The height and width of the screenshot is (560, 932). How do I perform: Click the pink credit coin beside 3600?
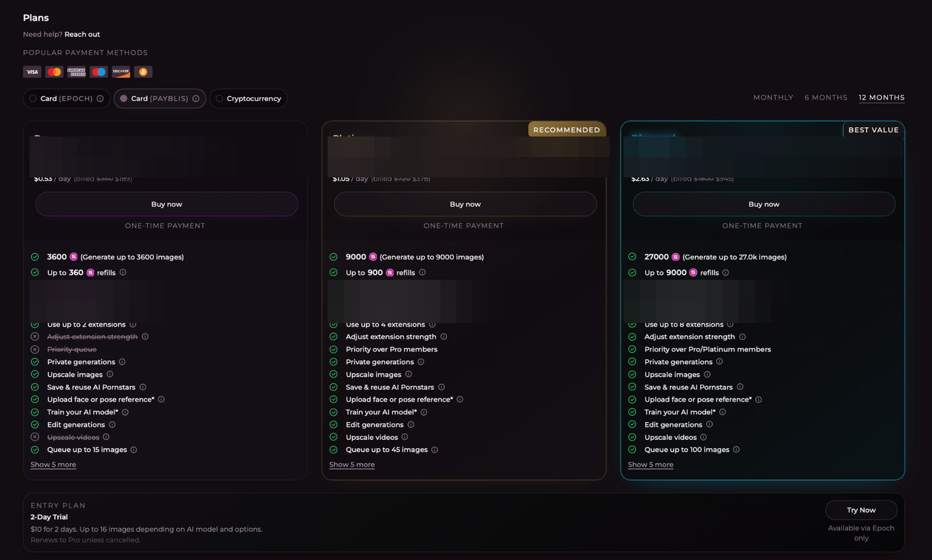pyautogui.click(x=74, y=257)
